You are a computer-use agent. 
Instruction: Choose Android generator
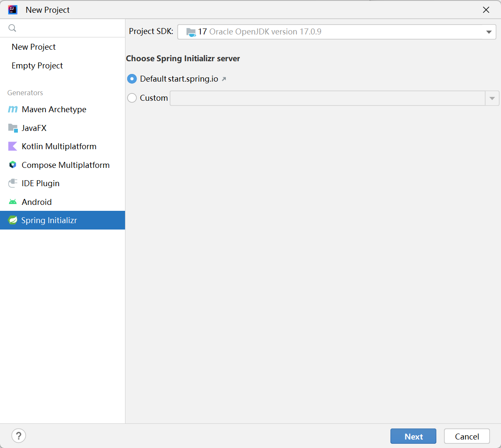point(62,202)
